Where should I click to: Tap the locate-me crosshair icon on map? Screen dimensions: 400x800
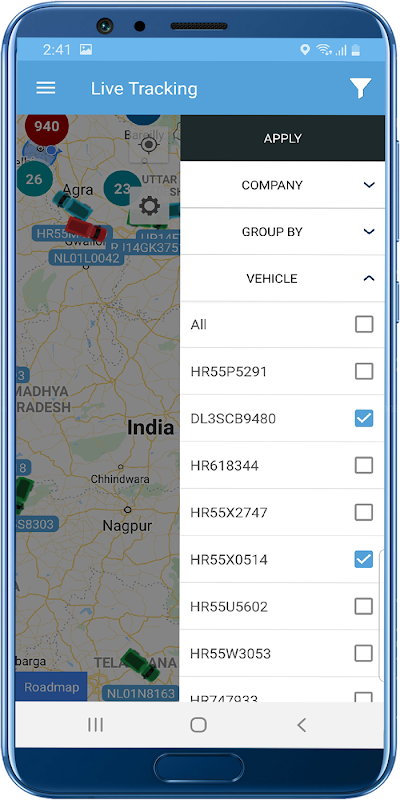pyautogui.click(x=149, y=145)
